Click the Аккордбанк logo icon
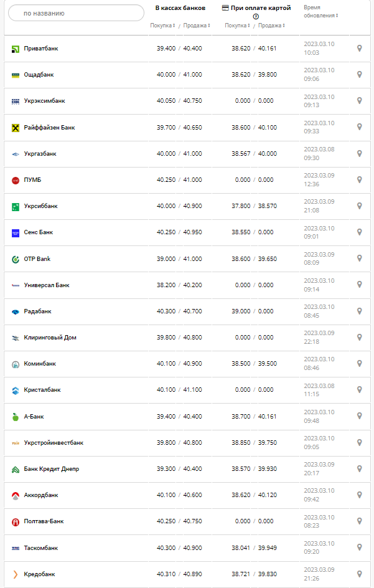 pyautogui.click(x=16, y=496)
